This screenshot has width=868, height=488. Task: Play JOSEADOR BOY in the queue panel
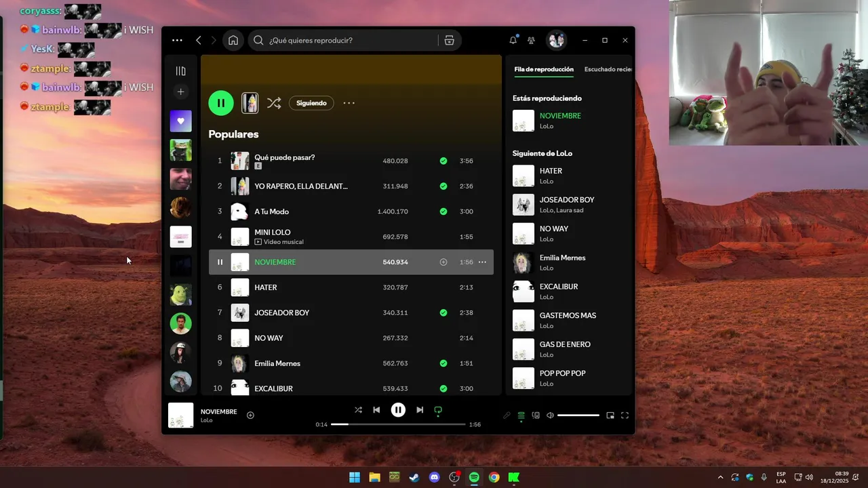pos(570,205)
